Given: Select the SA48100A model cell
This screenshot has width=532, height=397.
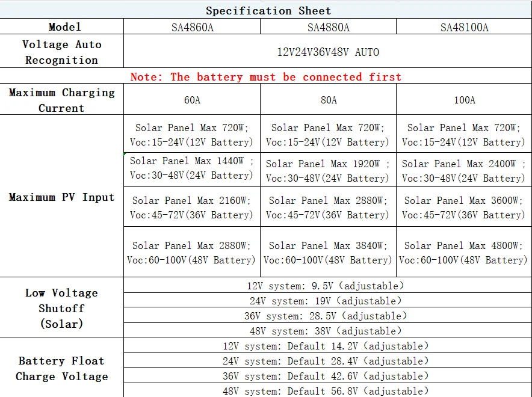Looking at the screenshot, I should click(464, 26).
